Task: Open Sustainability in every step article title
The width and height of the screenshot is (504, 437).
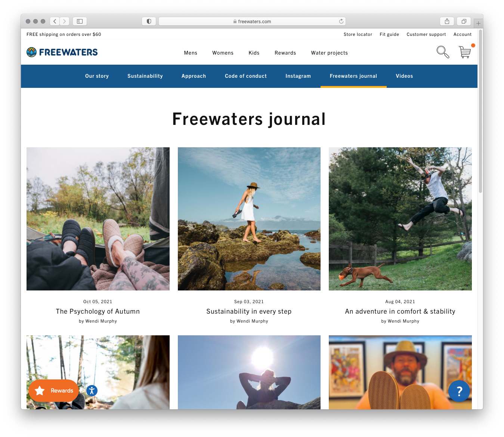Action: coord(249,311)
